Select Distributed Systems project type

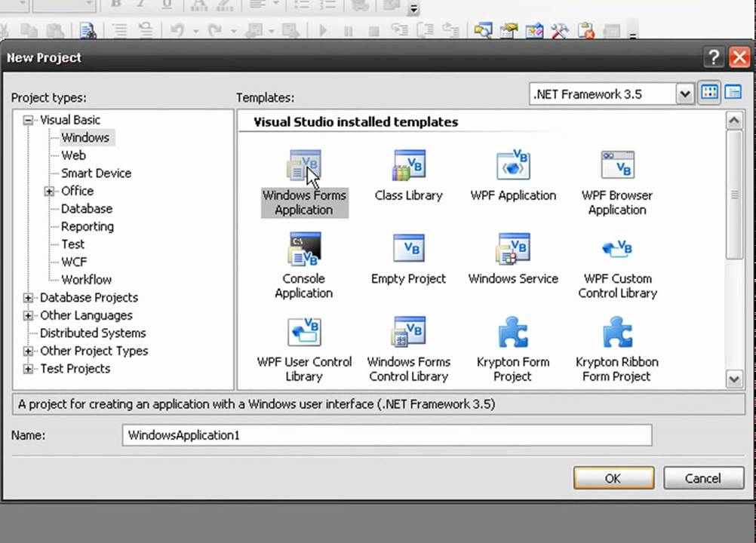(93, 333)
